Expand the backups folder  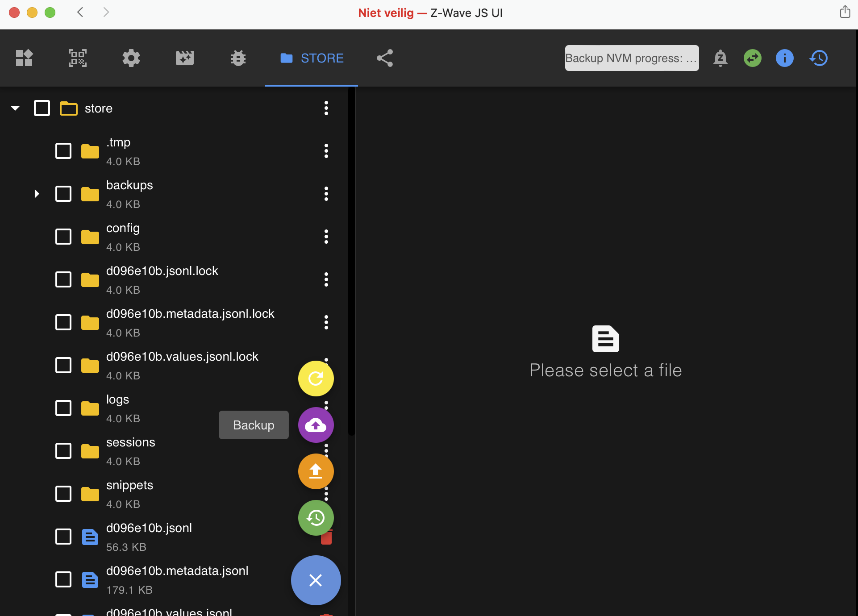coord(37,194)
